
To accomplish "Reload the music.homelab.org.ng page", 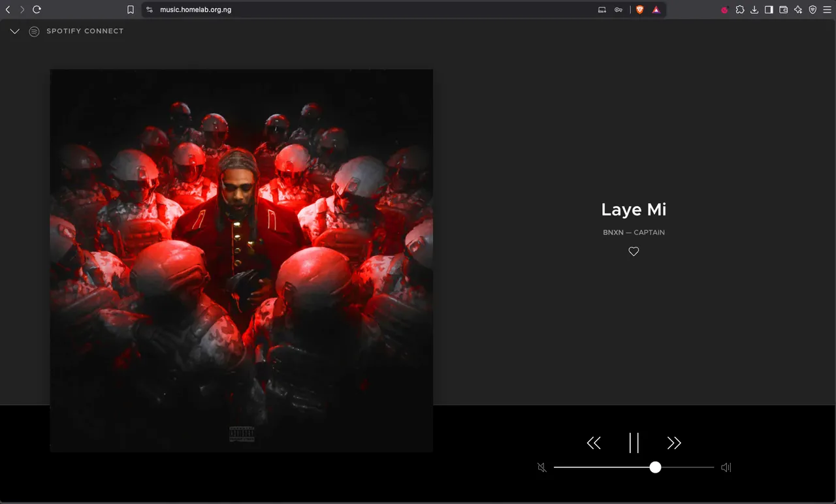I will 37,10.
